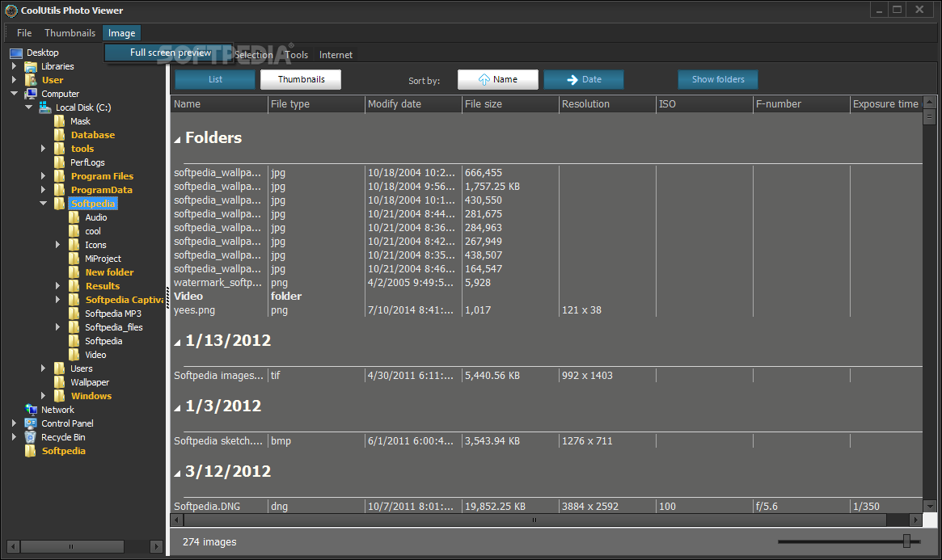Click the cool folder icon

74,231
